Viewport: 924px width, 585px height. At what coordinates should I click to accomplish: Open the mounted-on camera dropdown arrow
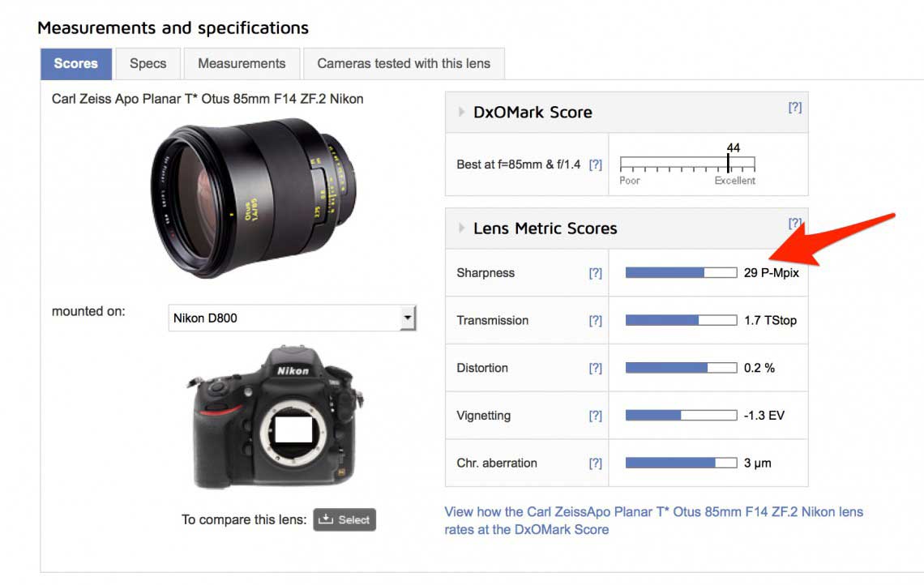pos(407,318)
